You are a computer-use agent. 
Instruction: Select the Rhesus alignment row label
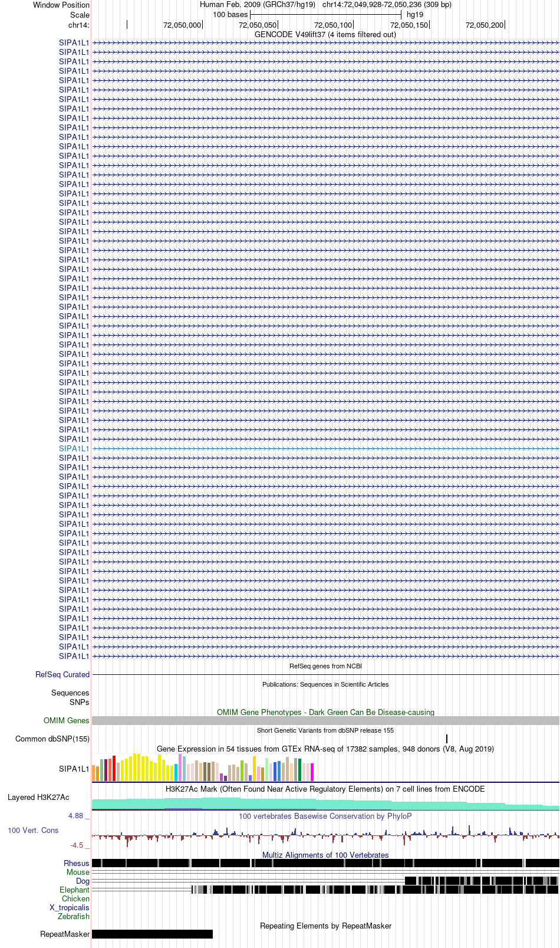tap(77, 863)
